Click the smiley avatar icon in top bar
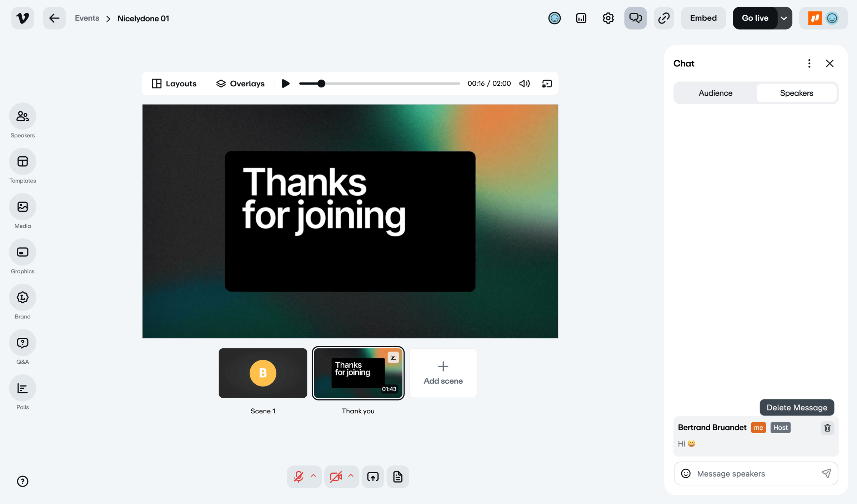This screenshot has height=504, width=857. (x=555, y=18)
